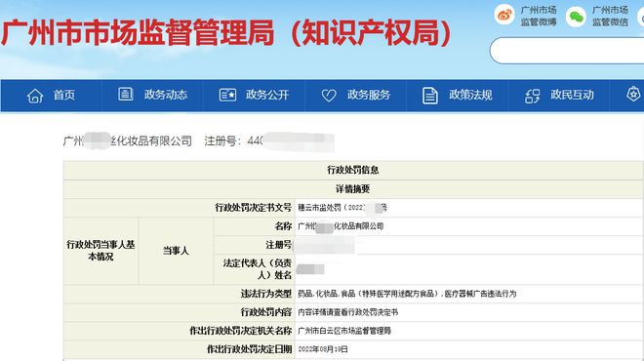Viewport: 644px width, 361px height.
Task: Click the company name heading above the table
Action: click(x=127, y=140)
